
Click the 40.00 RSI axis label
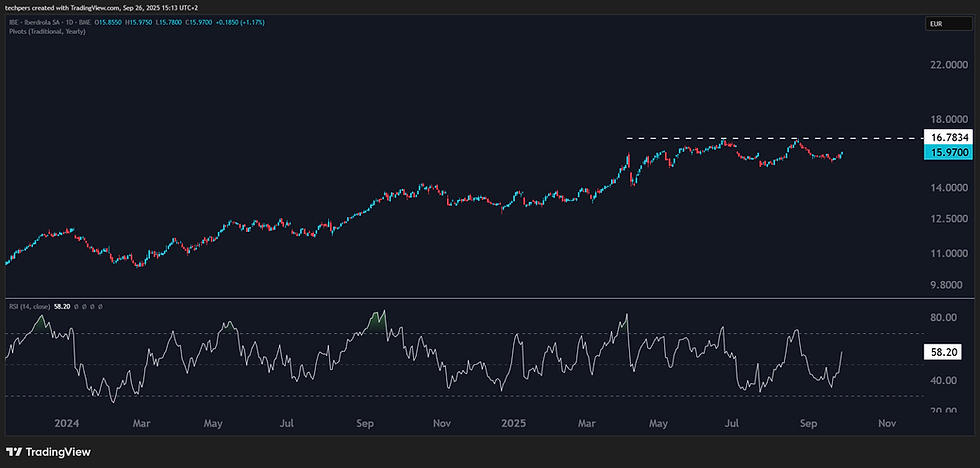(x=945, y=380)
